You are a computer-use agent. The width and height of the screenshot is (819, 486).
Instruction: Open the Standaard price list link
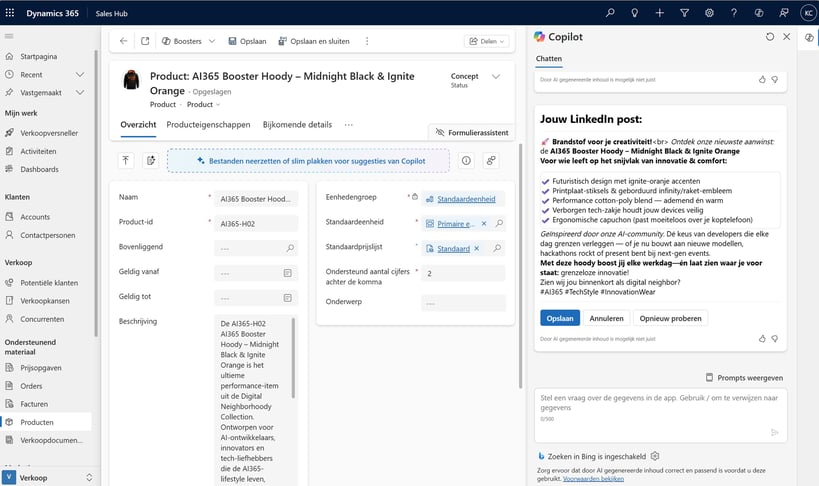(x=453, y=249)
